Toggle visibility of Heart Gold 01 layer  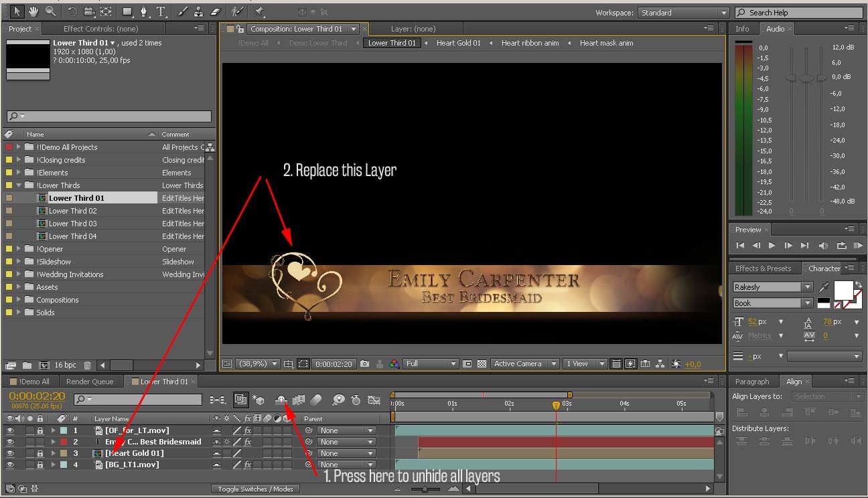(10, 453)
